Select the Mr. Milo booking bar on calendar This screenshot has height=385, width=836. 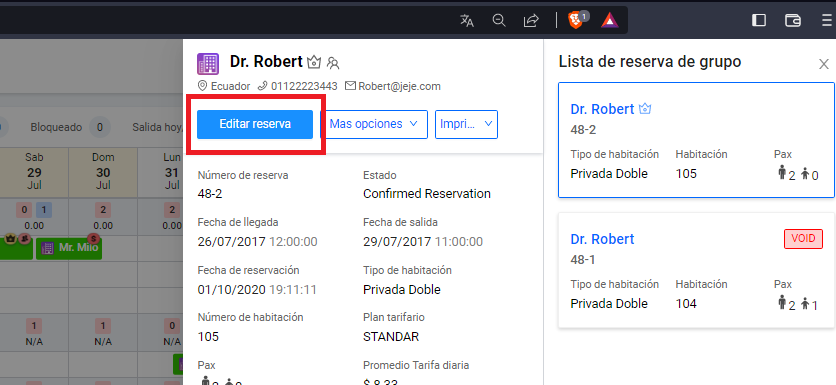point(69,248)
